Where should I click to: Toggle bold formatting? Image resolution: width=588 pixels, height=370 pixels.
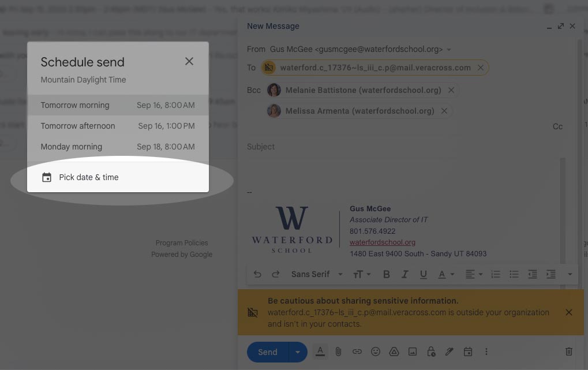tap(387, 274)
